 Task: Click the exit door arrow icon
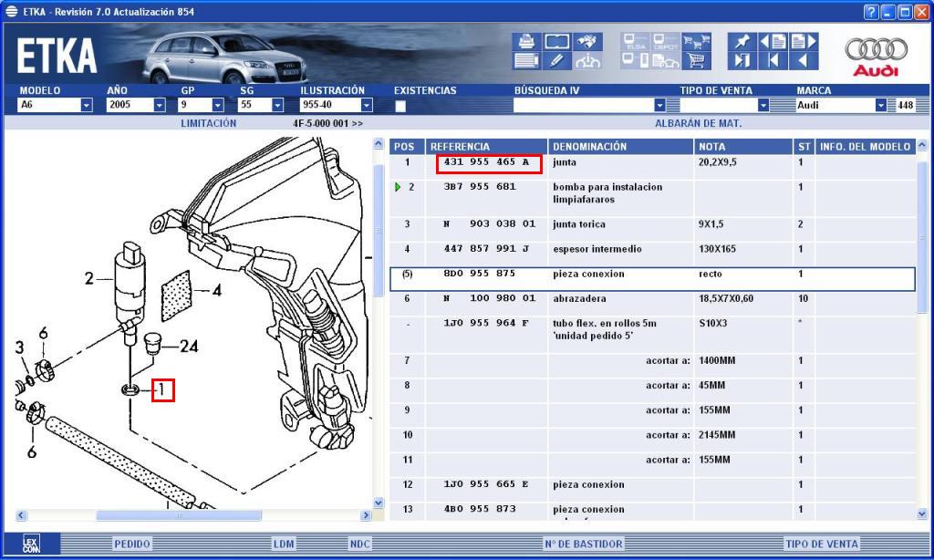tap(742, 60)
